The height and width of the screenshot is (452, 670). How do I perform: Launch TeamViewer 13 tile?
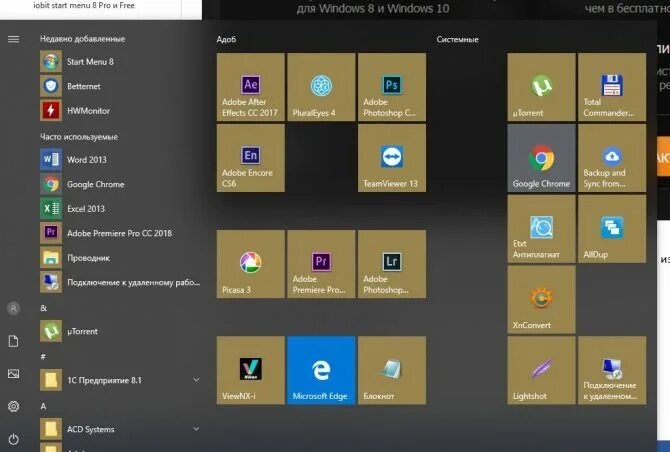(x=392, y=158)
